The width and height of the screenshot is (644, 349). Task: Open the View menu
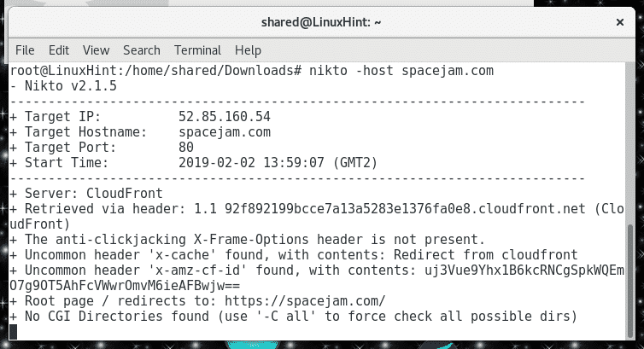[x=97, y=50]
